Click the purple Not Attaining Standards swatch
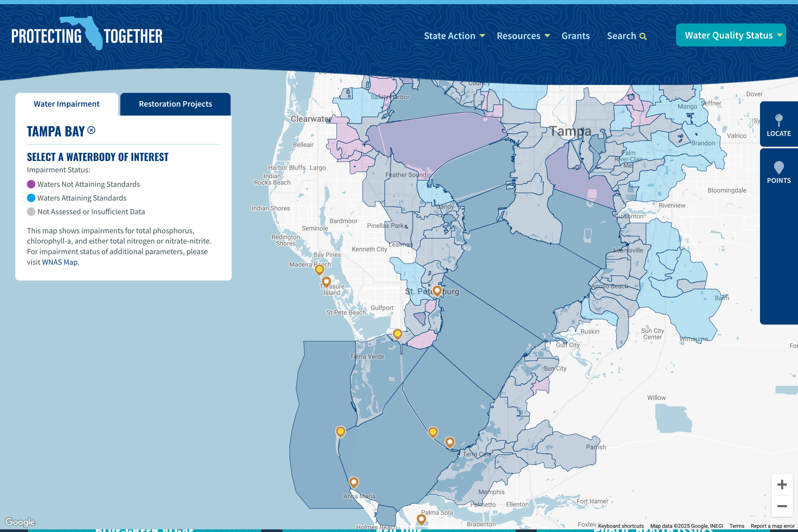The height and width of the screenshot is (532, 798). coord(31,184)
